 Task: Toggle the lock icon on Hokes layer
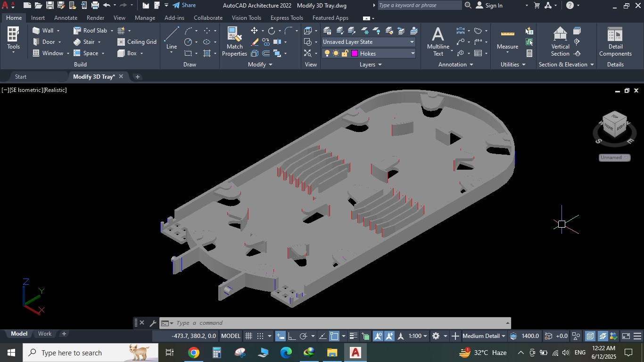click(x=345, y=54)
